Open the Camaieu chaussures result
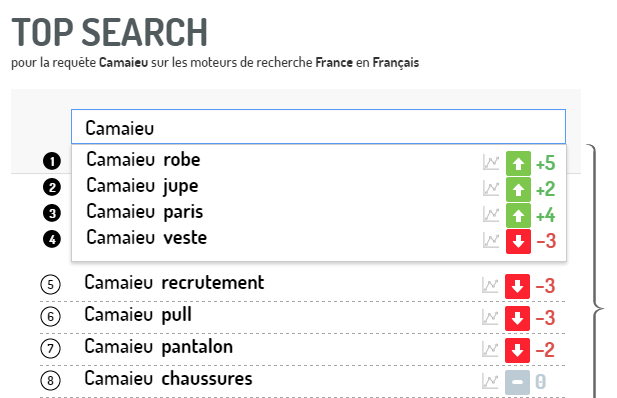Image resolution: width=617 pixels, height=398 pixels. tap(168, 379)
